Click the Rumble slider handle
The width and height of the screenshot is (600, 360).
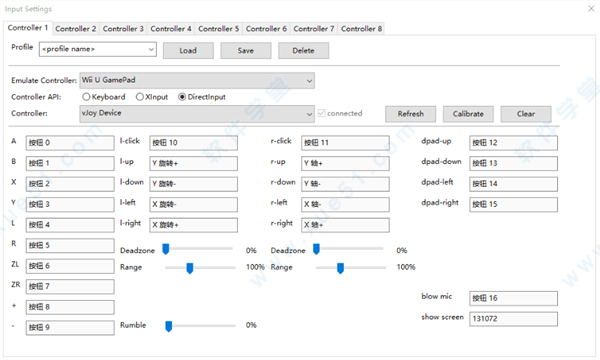tap(168, 326)
